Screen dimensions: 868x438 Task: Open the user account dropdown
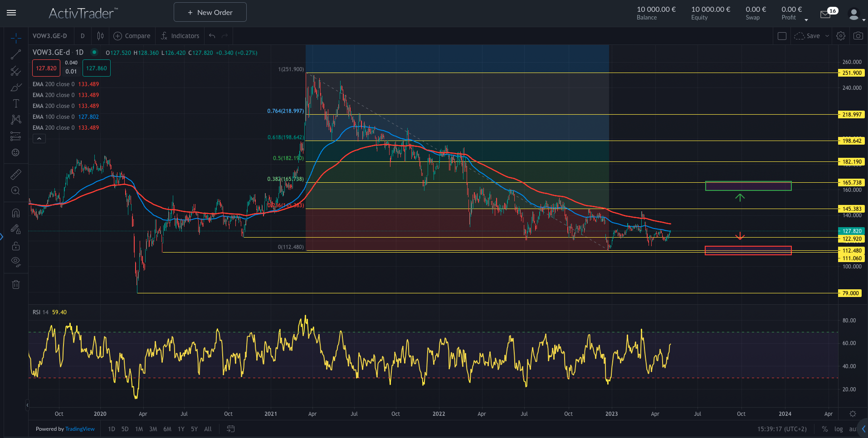click(856, 15)
